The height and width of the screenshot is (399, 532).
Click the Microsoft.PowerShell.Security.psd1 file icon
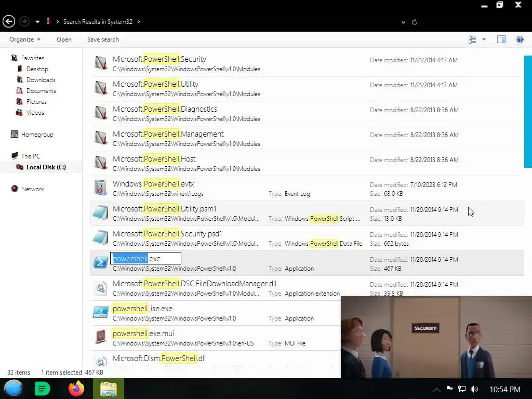(x=101, y=237)
